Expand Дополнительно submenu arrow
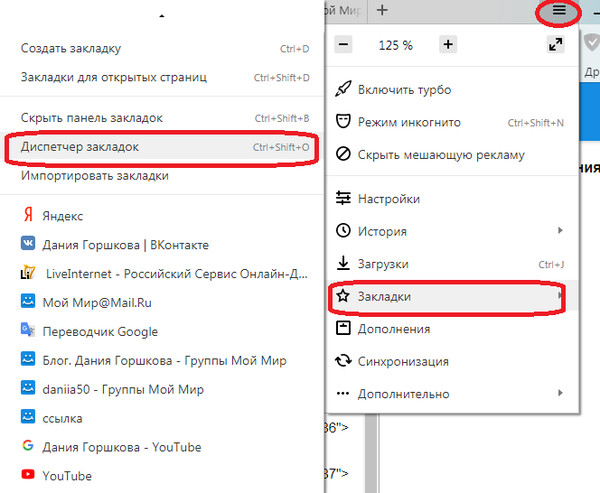Screen dimensions: 600x493 coord(560,393)
